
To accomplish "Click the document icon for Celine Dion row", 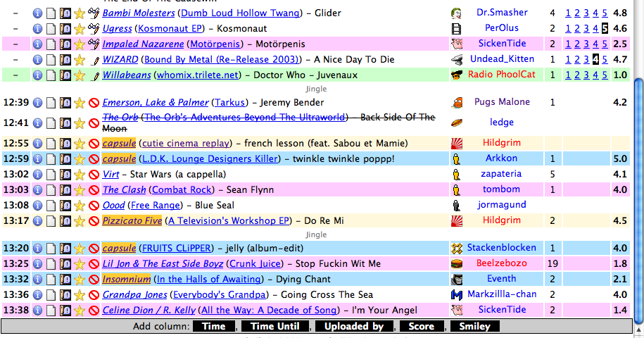I will (x=51, y=311).
